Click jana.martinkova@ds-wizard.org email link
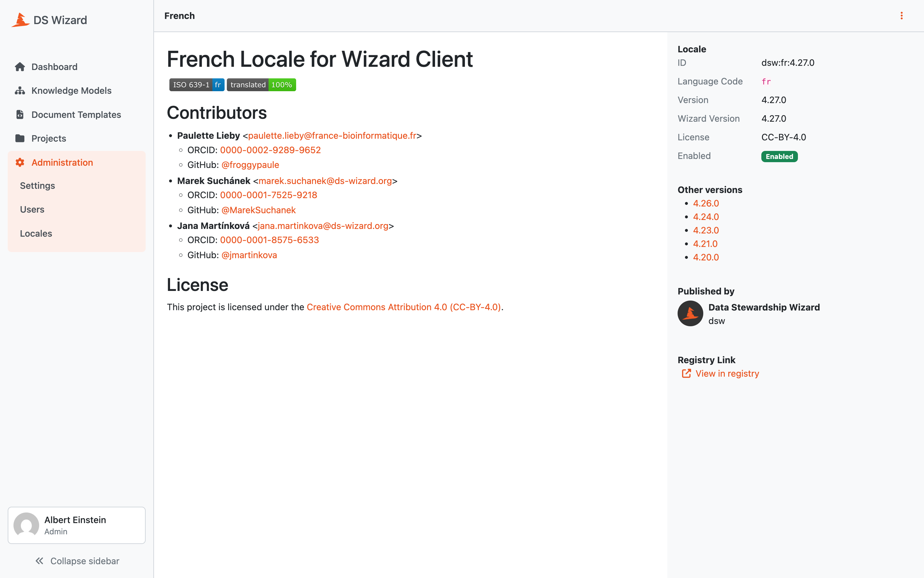This screenshot has width=924, height=578. point(323,226)
